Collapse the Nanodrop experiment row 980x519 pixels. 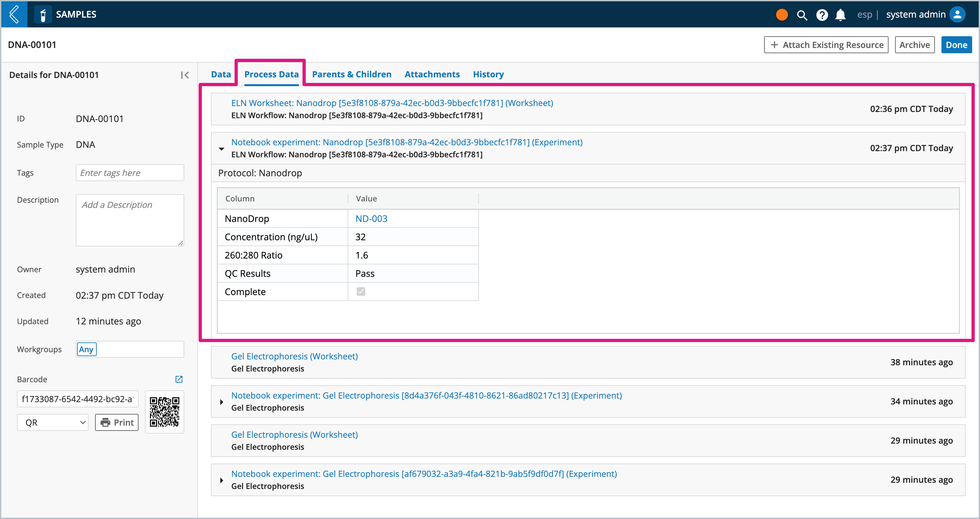coord(221,149)
